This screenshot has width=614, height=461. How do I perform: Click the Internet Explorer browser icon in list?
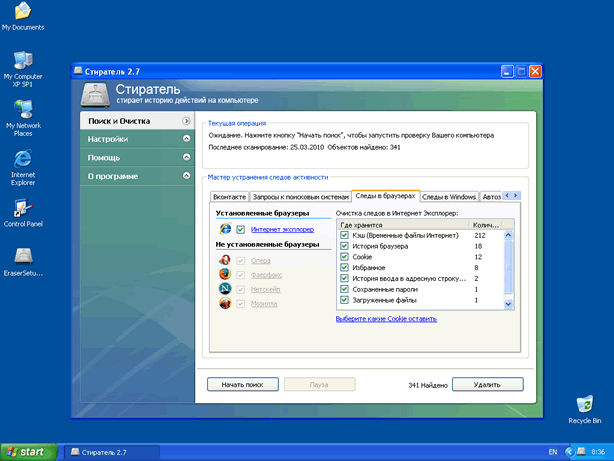(x=224, y=230)
